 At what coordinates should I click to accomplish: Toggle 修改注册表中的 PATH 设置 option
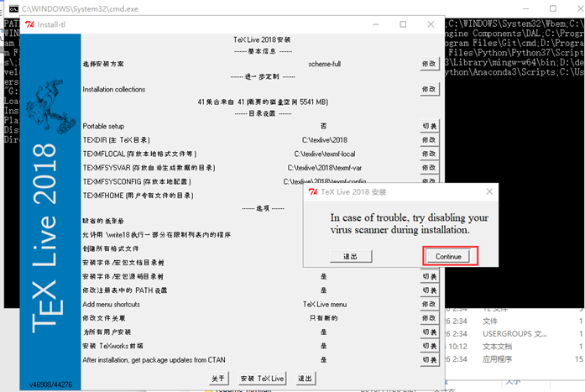[x=430, y=290]
